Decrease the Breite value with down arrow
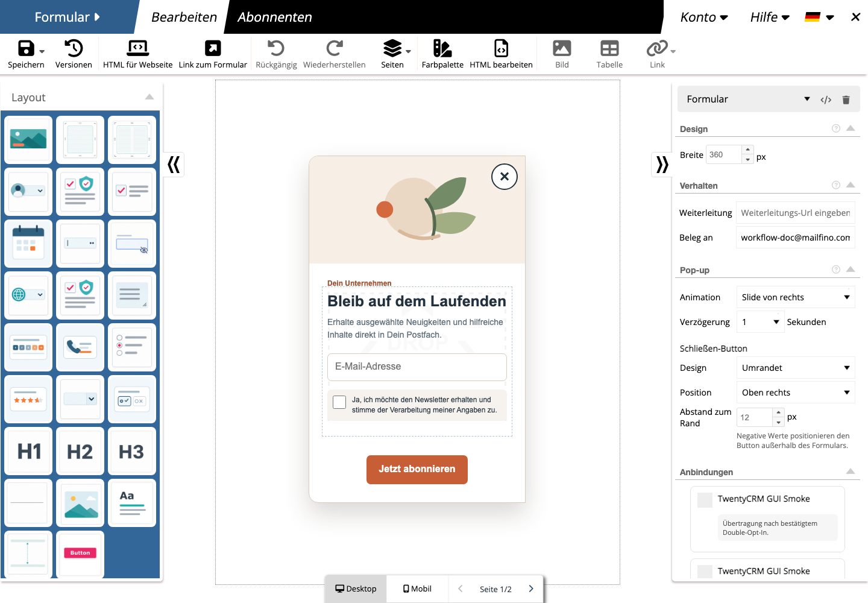The image size is (868, 603). (x=748, y=159)
